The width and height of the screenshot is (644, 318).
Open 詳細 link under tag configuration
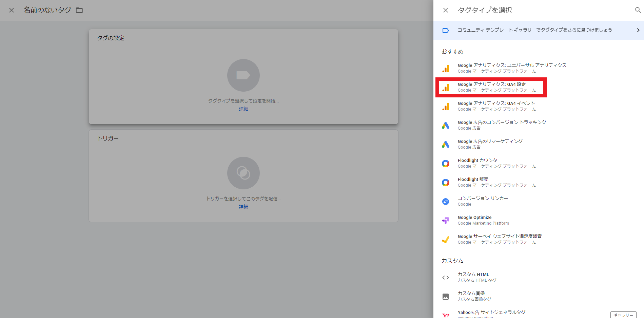coord(243,109)
